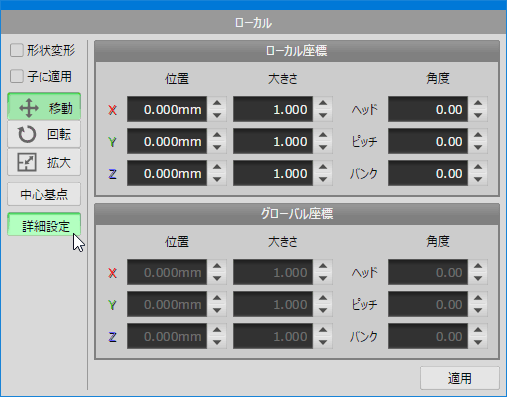Viewport: 507px width, 397px height.
Task: Click global position X input field
Action: click(x=167, y=272)
